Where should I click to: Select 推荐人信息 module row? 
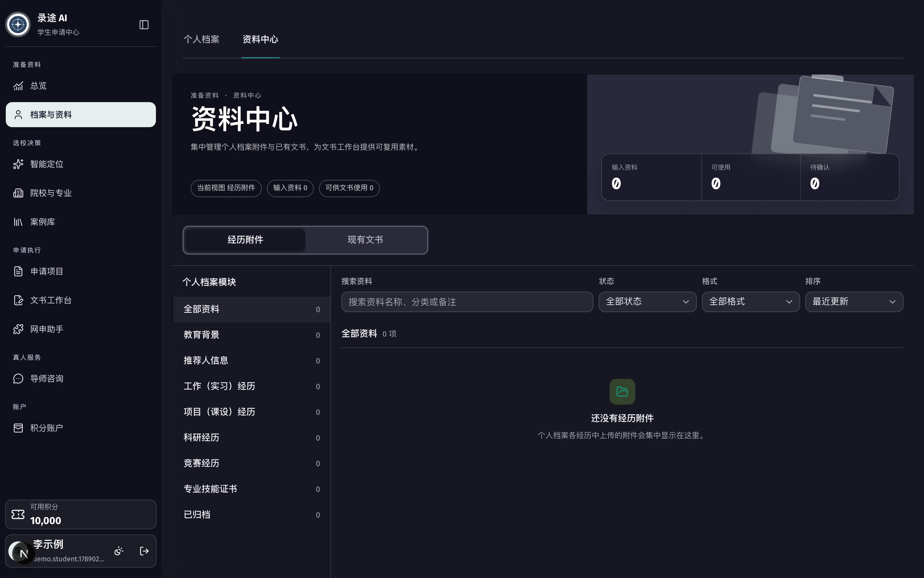pos(252,361)
